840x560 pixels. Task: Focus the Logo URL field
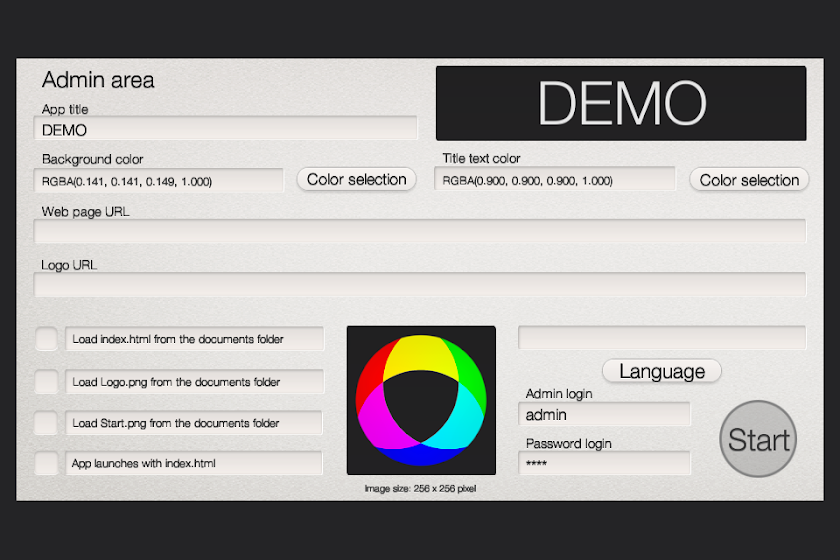(420, 285)
